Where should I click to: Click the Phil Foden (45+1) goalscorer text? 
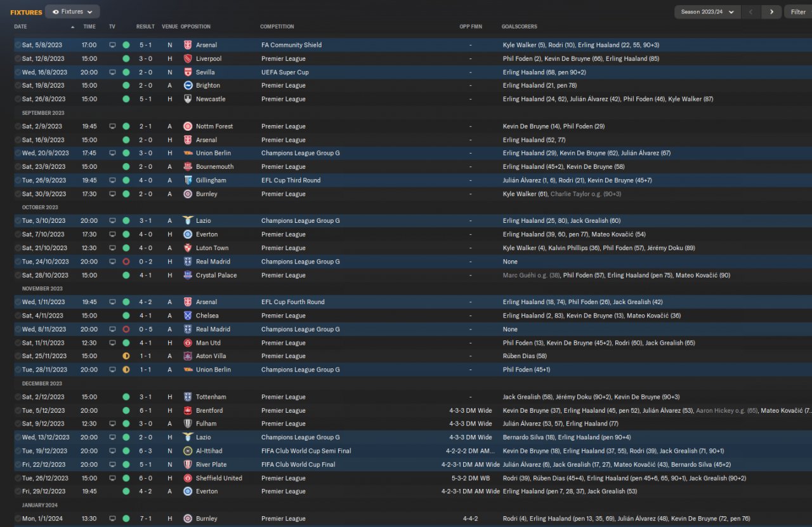527,370
